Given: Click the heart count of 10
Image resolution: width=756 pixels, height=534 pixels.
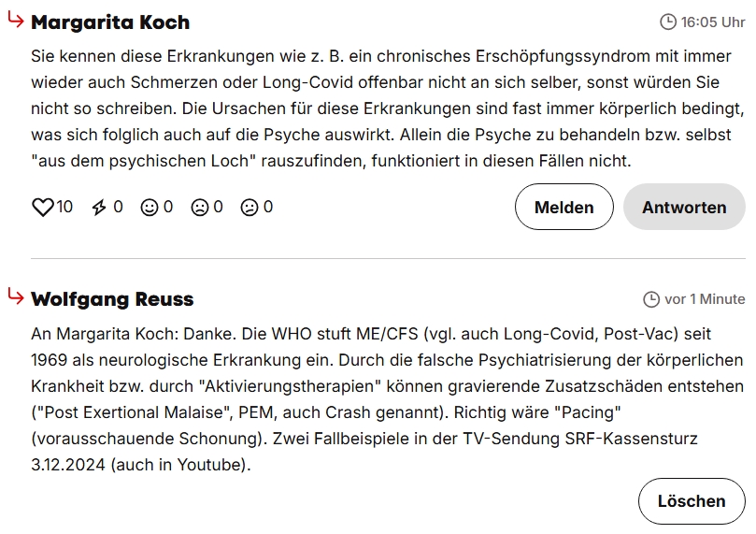Looking at the screenshot, I should (x=64, y=208).
